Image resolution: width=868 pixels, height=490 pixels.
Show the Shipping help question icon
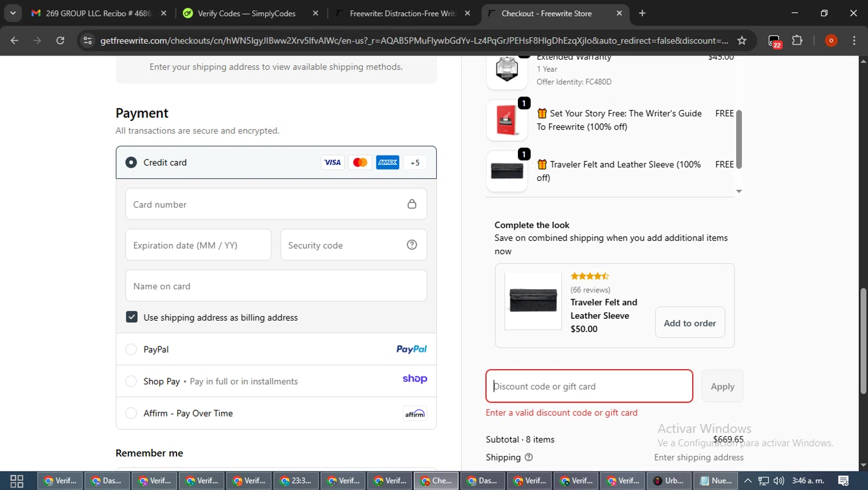[528, 457]
